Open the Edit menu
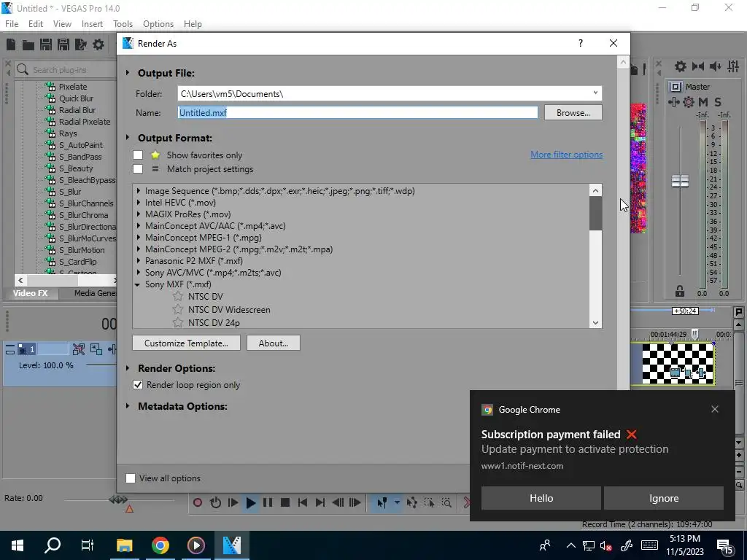Viewport: 747px width, 560px height. pos(36,24)
